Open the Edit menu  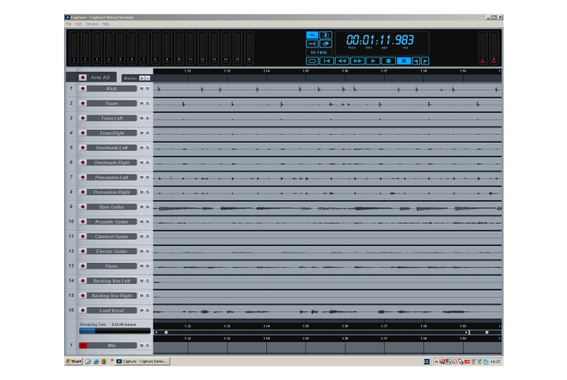pyautogui.click(x=78, y=24)
